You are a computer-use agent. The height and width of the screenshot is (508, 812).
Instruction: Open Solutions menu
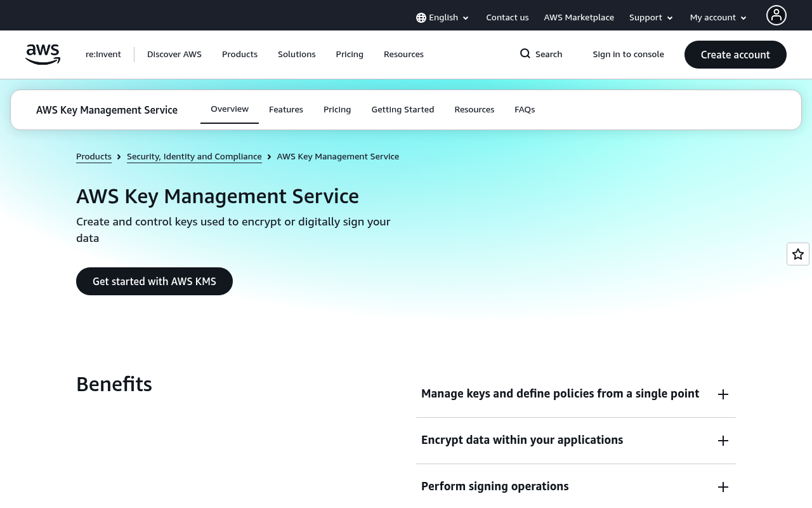click(297, 55)
